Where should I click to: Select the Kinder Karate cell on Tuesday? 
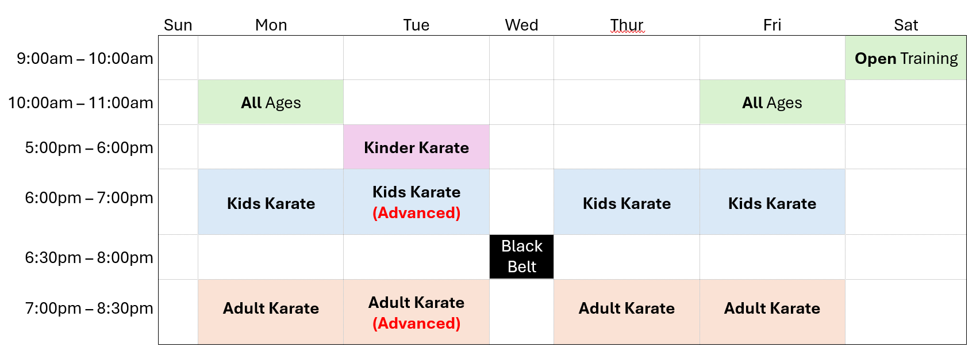pos(417,147)
